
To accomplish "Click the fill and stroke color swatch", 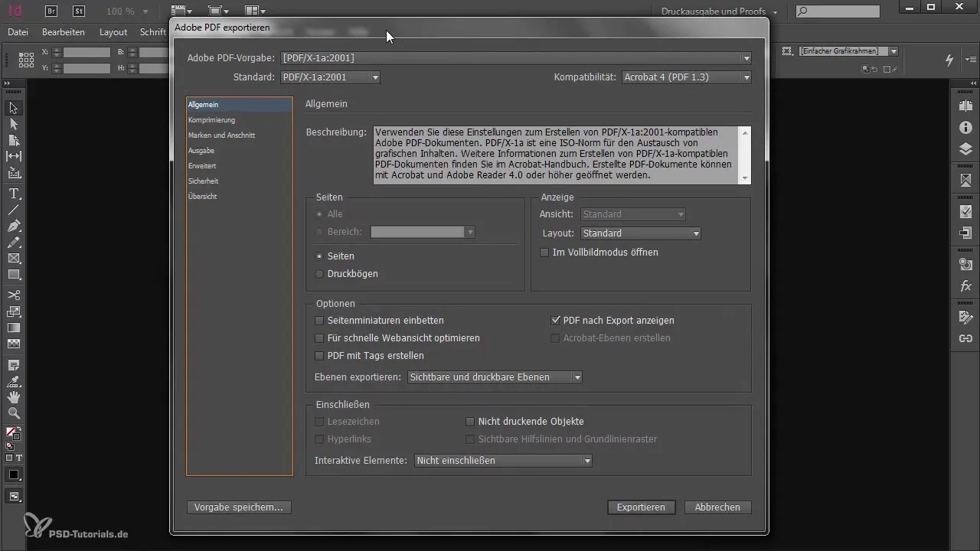I will (x=13, y=434).
